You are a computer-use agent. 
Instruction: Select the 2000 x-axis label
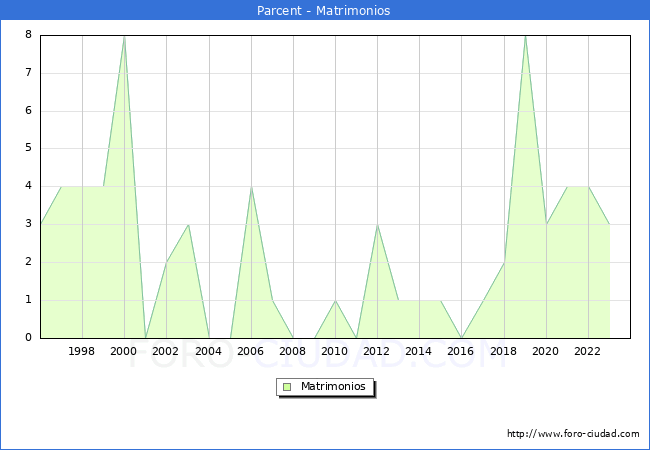[x=124, y=351]
